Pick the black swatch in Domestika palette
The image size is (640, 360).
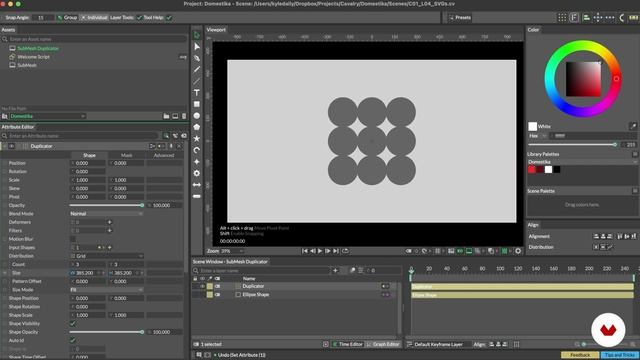tap(557, 169)
